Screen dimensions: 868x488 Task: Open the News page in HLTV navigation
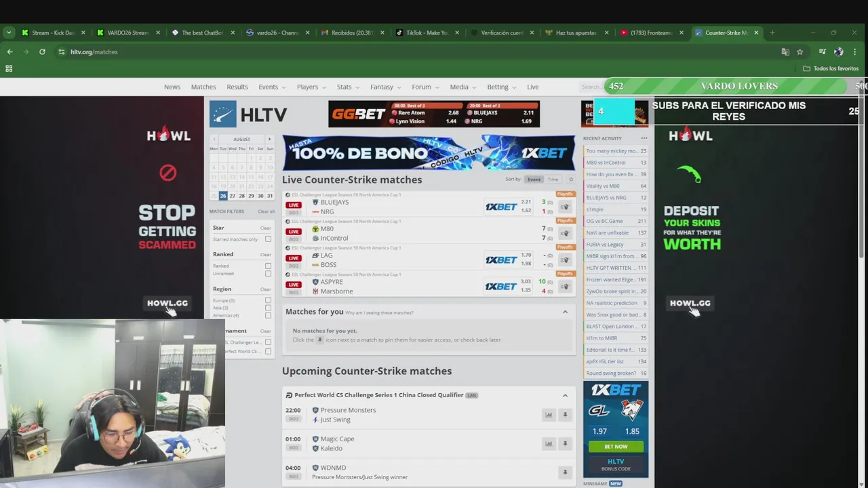[172, 87]
